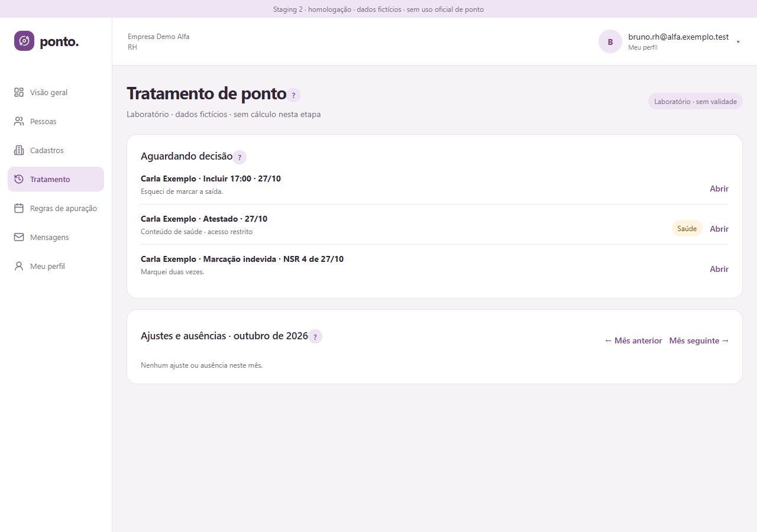Image resolution: width=757 pixels, height=532 pixels.
Task: Click the text Marquei duas vezes.
Action: click(x=172, y=272)
